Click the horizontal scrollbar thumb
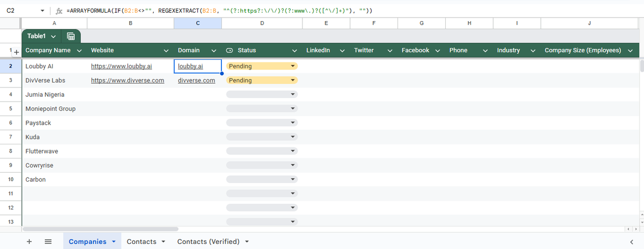The height and width of the screenshot is (249, 644). [100, 229]
